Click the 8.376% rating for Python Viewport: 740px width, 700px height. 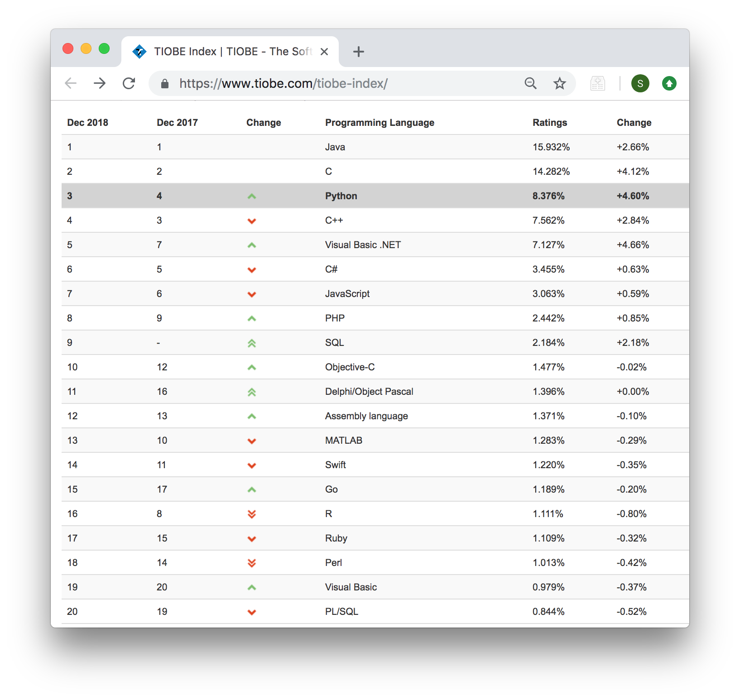pos(548,196)
